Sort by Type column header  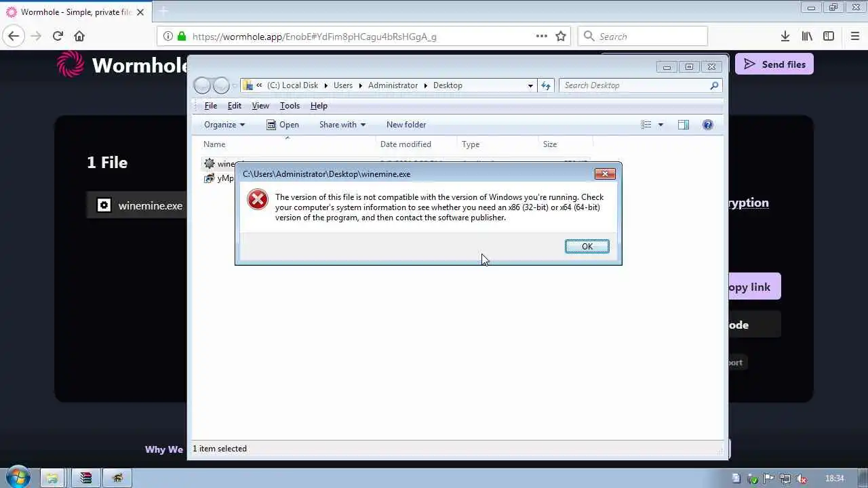click(471, 144)
